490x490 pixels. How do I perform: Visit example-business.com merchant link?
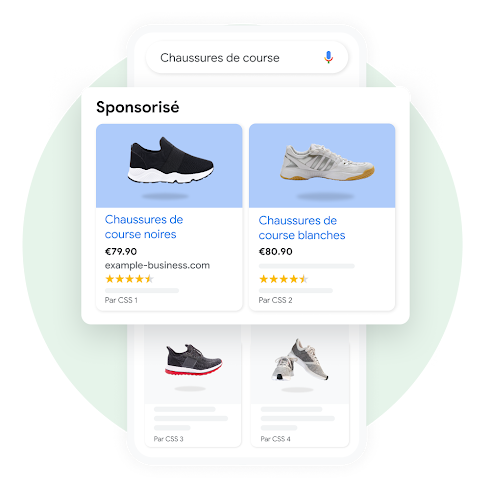(x=157, y=265)
